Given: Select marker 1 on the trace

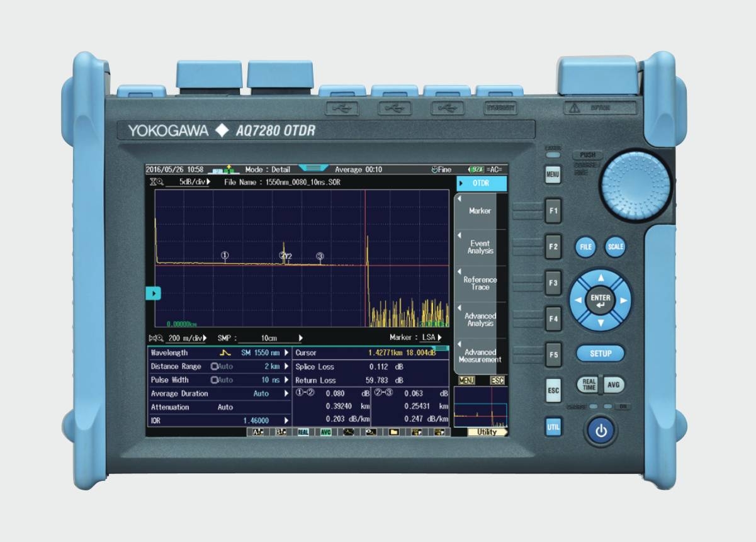Looking at the screenshot, I should point(225,255).
